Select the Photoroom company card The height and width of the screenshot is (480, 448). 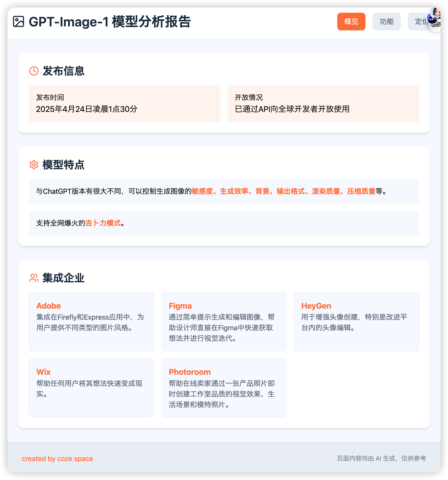[x=224, y=388]
